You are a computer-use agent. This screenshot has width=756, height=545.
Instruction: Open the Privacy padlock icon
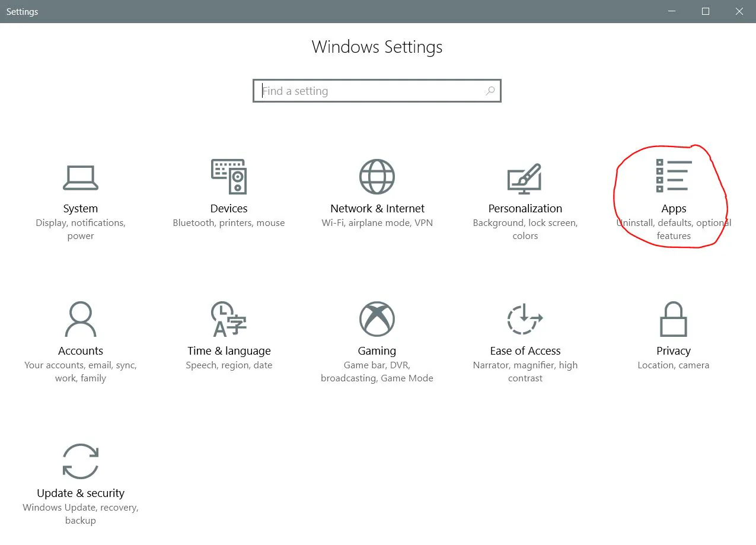pos(674,319)
